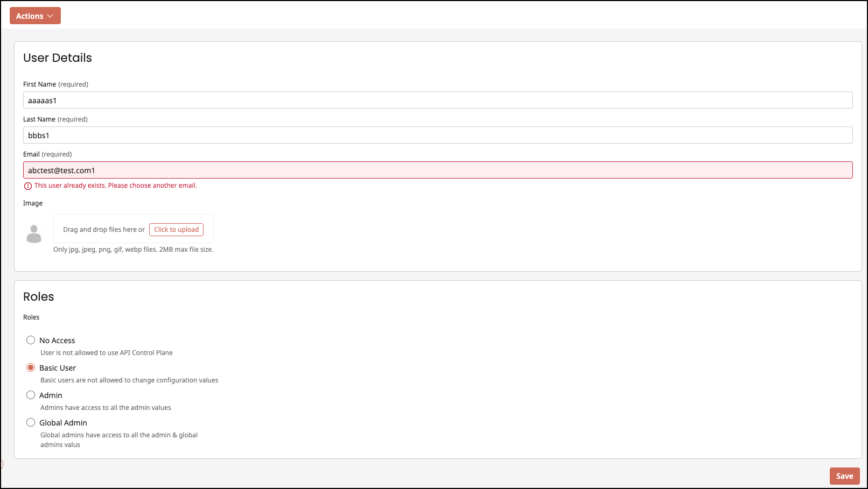This screenshot has height=489, width=868.
Task: Click the grey user avatar placeholder
Action: tap(34, 234)
